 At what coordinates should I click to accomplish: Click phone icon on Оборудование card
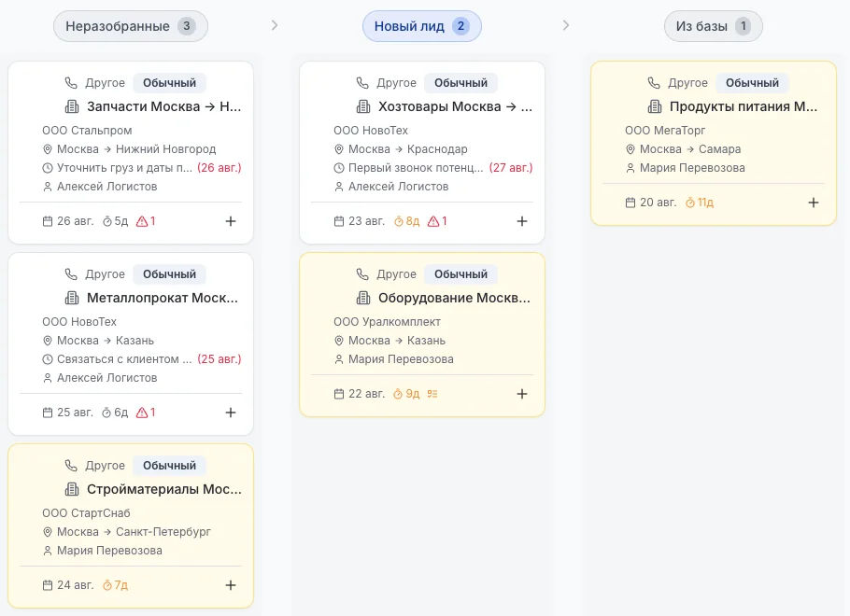[x=362, y=274]
